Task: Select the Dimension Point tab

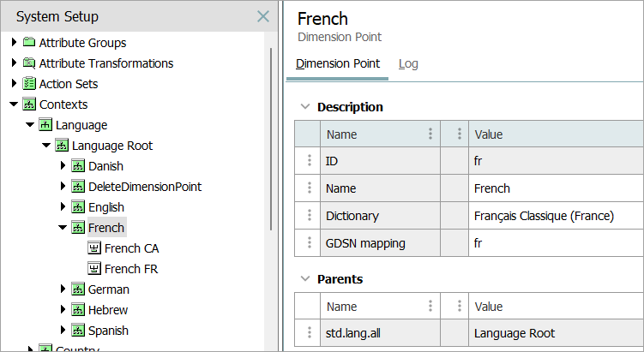Action: click(337, 64)
